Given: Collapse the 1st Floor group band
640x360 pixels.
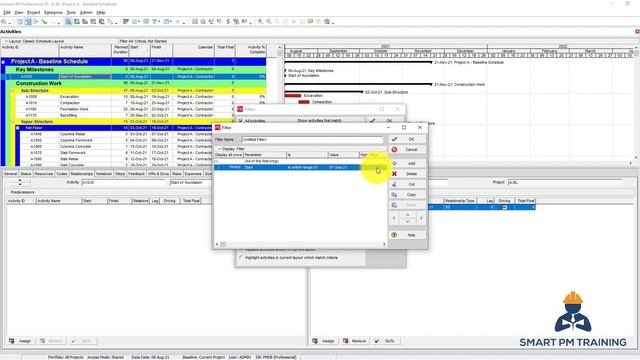Looking at the screenshot, I should pos(18,128).
